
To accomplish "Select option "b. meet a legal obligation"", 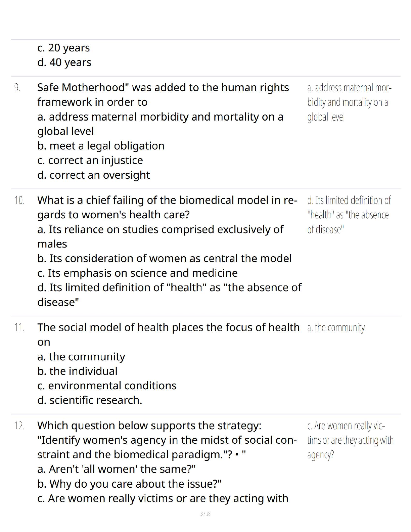I will 101,146.
